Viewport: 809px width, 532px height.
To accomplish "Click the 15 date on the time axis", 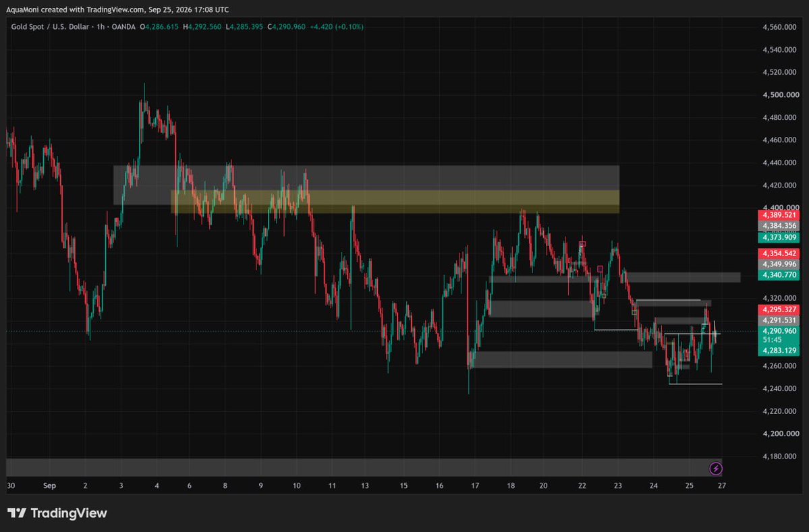I will click(403, 485).
